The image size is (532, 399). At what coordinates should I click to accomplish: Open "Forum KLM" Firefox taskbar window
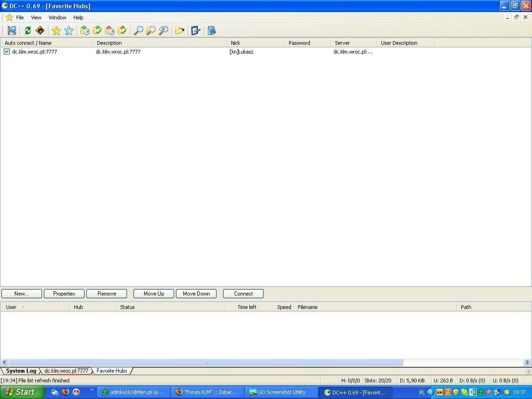coord(207,392)
